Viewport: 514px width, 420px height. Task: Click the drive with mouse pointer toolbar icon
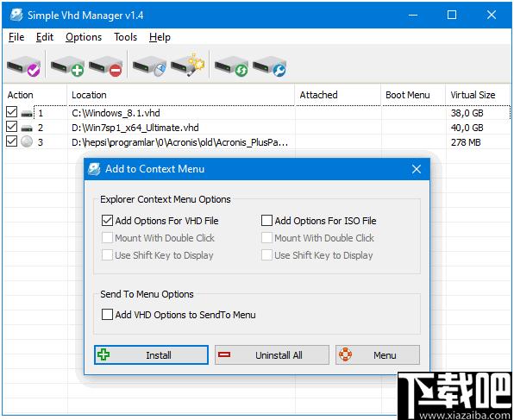tap(149, 66)
